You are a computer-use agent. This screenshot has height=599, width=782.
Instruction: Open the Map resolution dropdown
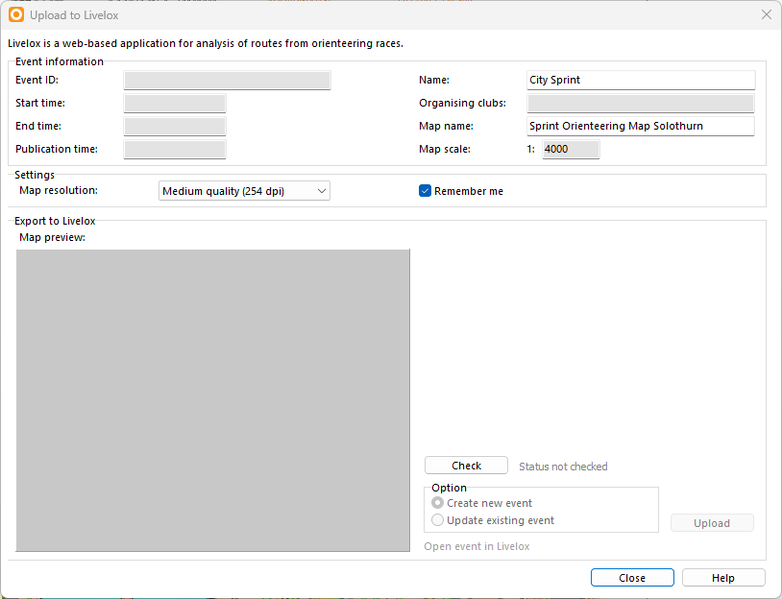click(244, 191)
